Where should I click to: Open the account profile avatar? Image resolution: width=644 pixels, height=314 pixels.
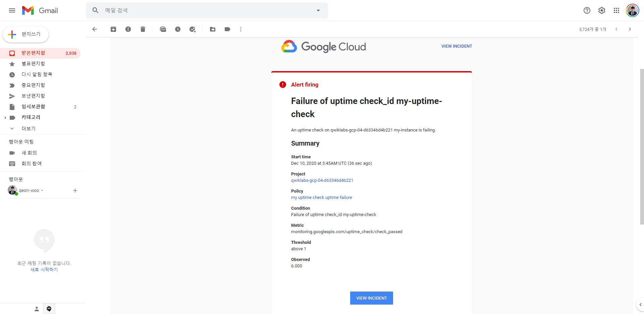click(633, 10)
